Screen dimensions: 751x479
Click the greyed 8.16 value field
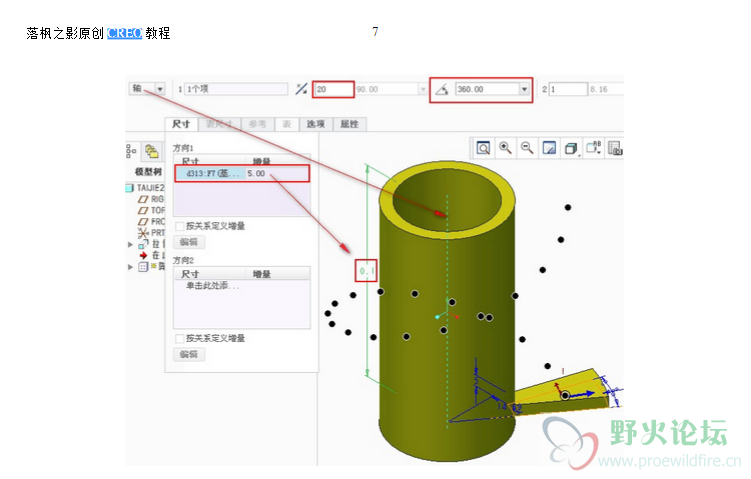point(605,89)
